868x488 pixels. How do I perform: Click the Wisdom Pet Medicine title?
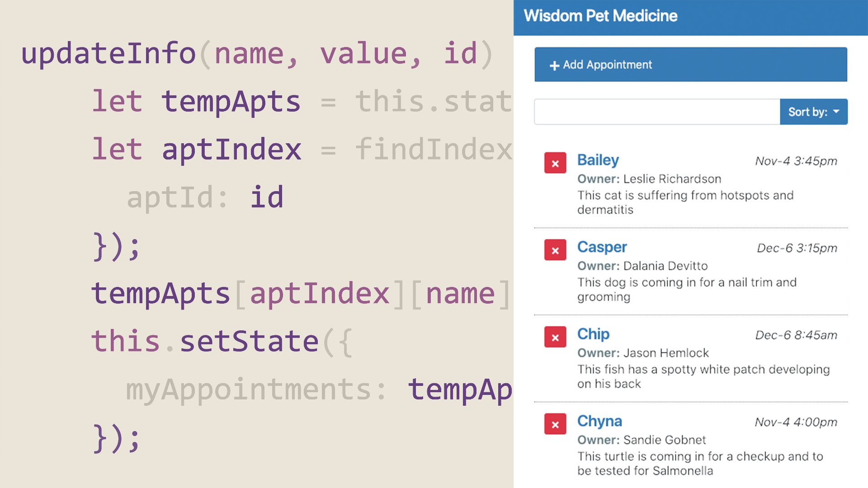[x=600, y=16]
